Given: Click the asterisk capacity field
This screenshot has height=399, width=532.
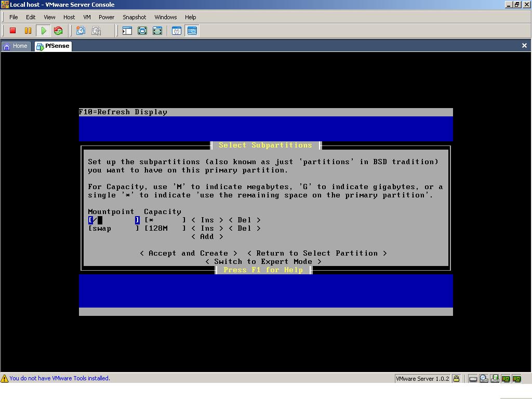Looking at the screenshot, I should click(165, 220).
